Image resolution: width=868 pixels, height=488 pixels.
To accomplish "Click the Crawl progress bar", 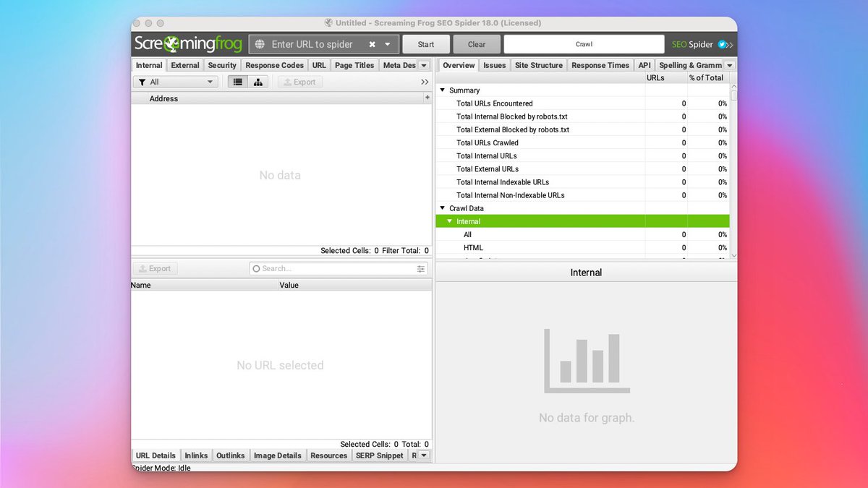I will (x=584, y=44).
